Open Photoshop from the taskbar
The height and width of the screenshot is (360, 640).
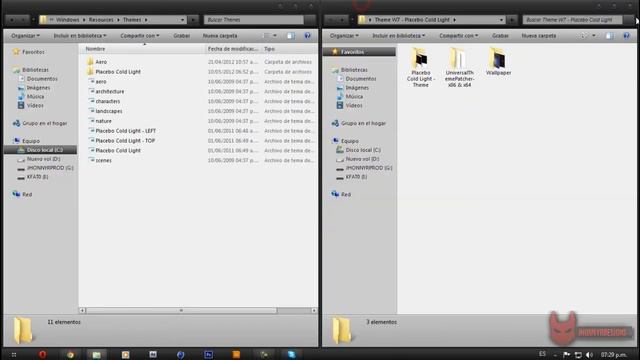pos(209,355)
